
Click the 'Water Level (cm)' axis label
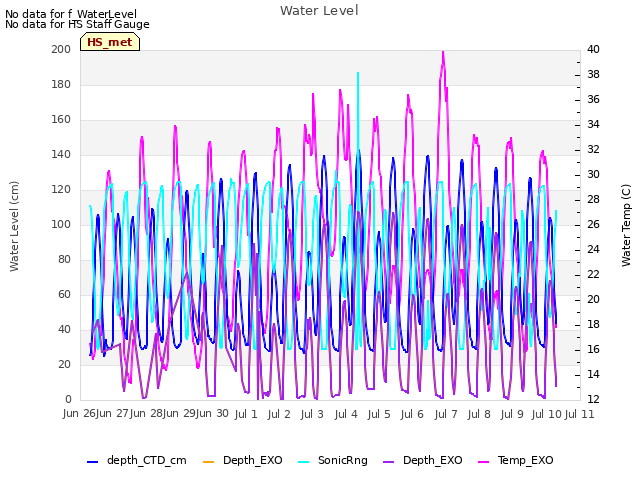[x=14, y=226]
